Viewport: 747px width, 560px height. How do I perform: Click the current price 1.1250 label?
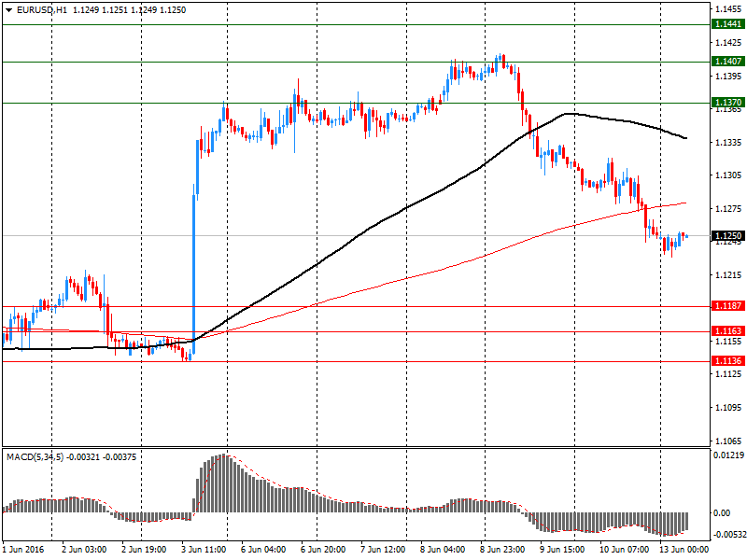tap(728, 236)
